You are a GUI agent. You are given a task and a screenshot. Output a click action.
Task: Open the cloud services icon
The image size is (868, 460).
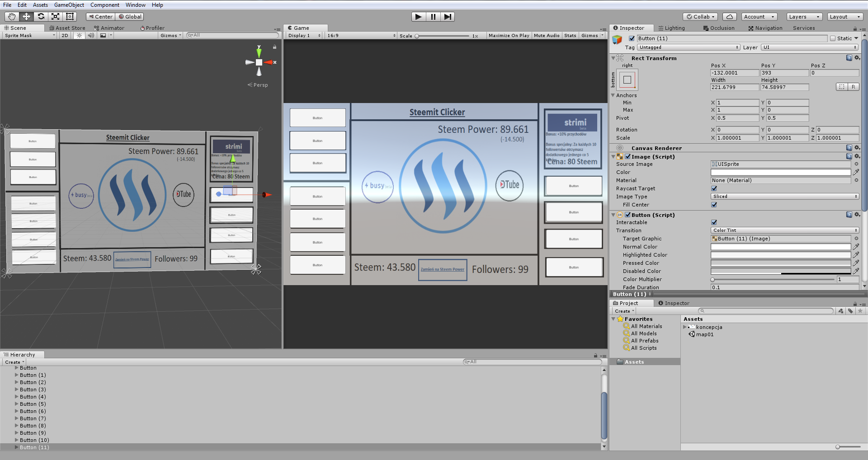pyautogui.click(x=729, y=17)
